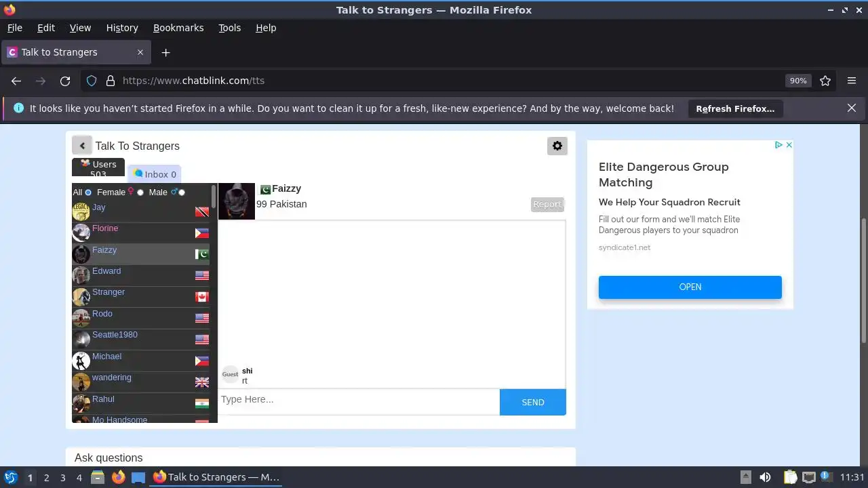The image size is (868, 488).
Task: Launch Firefox from the taskbar launcher icon
Action: point(118,477)
